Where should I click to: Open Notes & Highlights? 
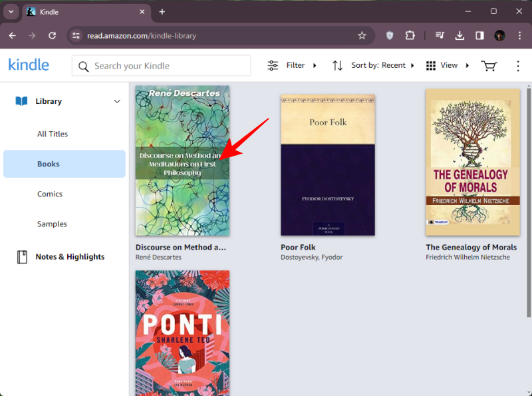70,257
